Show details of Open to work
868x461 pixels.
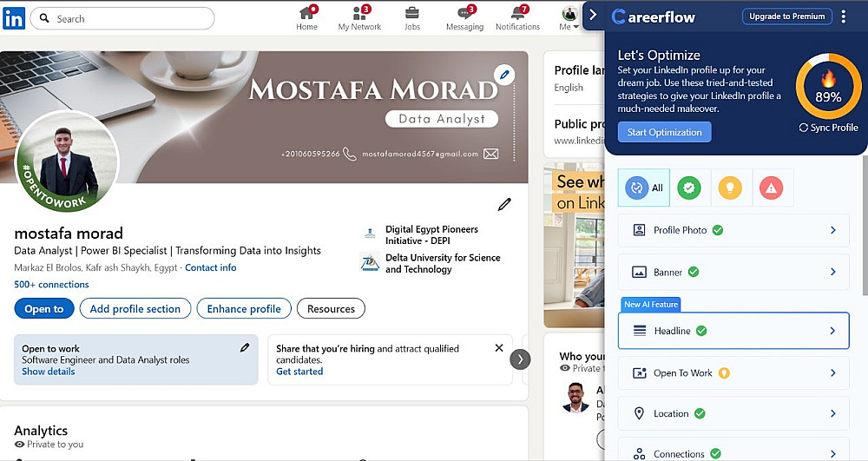[x=48, y=372]
